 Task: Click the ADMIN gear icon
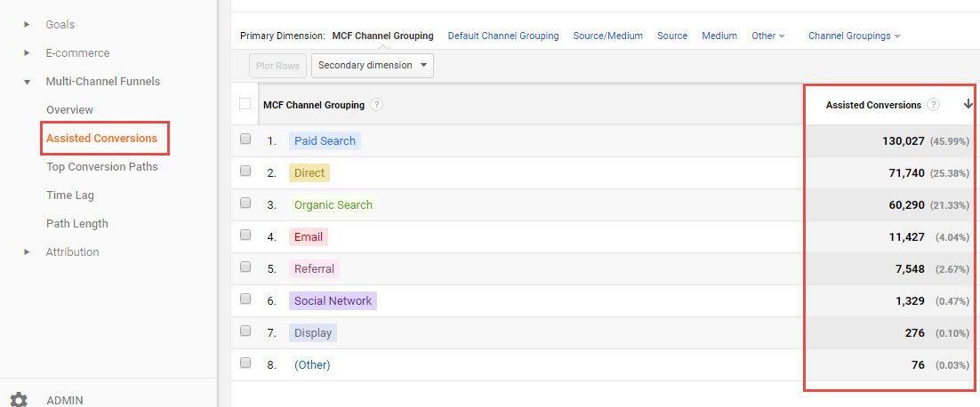click(18, 400)
